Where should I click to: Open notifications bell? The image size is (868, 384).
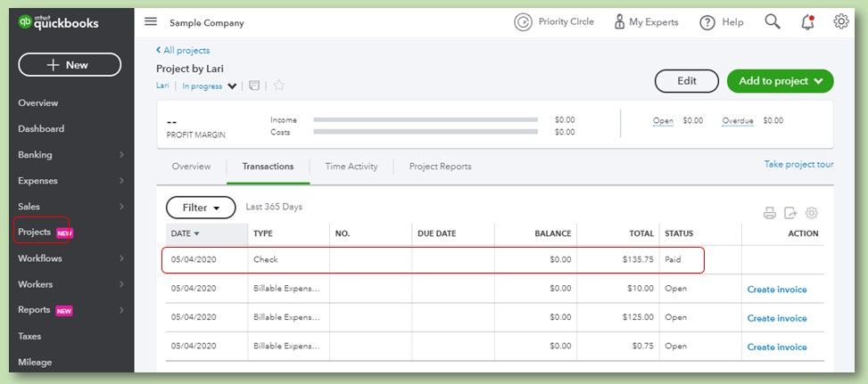[807, 22]
